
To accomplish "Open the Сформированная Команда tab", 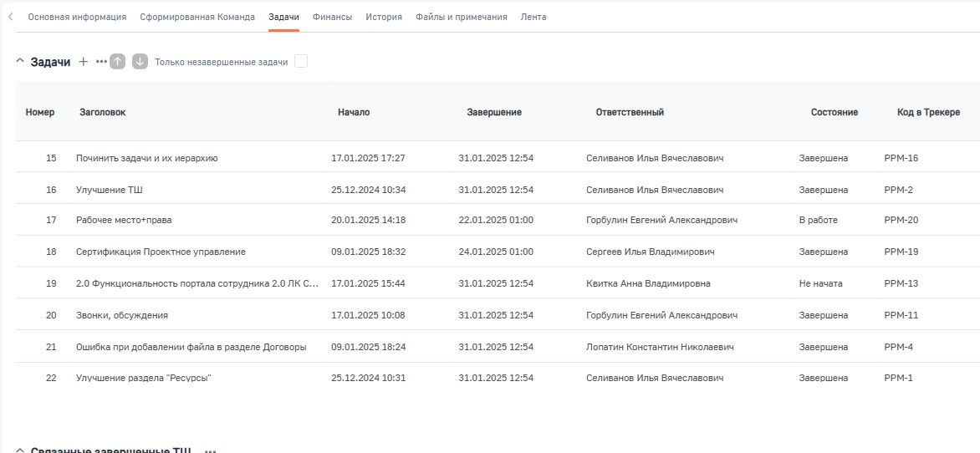I will point(197,17).
